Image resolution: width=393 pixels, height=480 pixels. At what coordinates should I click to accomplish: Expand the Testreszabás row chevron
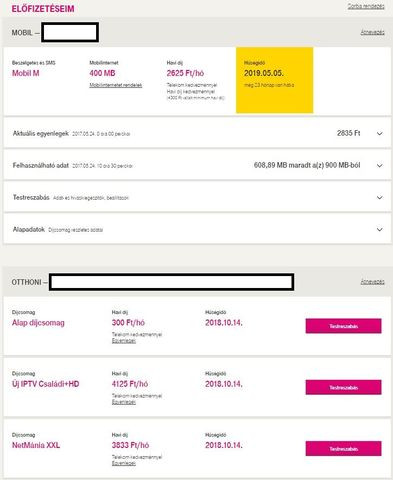379,198
